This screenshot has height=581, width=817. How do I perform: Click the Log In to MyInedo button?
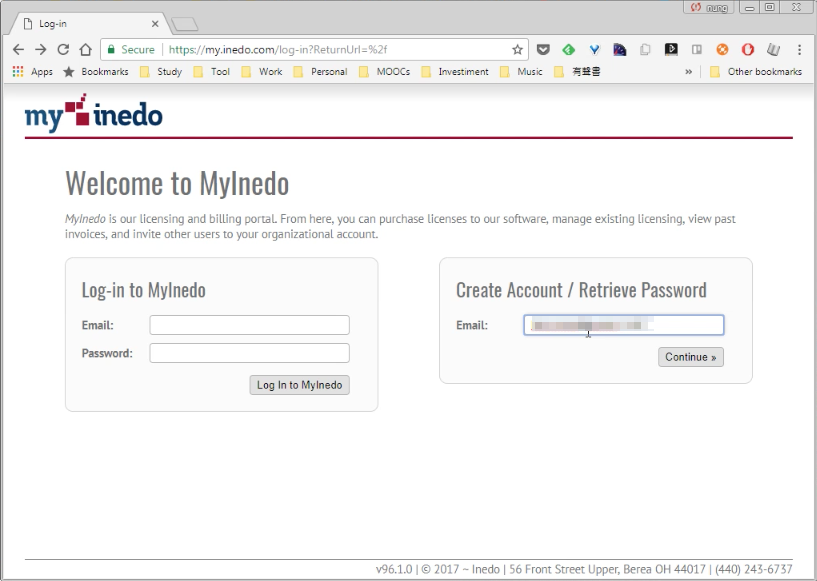[300, 385]
